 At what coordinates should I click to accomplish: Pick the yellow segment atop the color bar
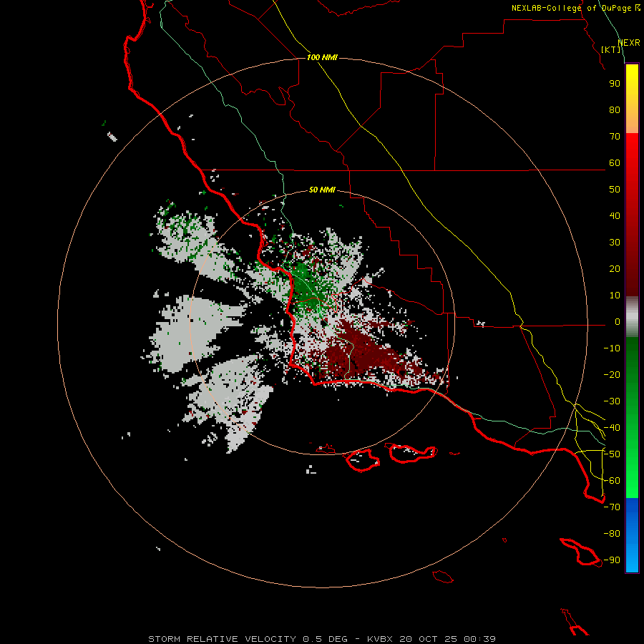[x=632, y=99]
